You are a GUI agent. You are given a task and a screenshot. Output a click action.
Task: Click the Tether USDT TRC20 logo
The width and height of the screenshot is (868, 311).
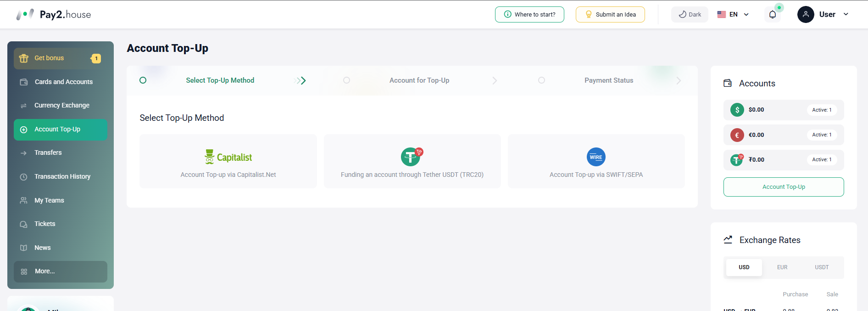pyautogui.click(x=412, y=157)
